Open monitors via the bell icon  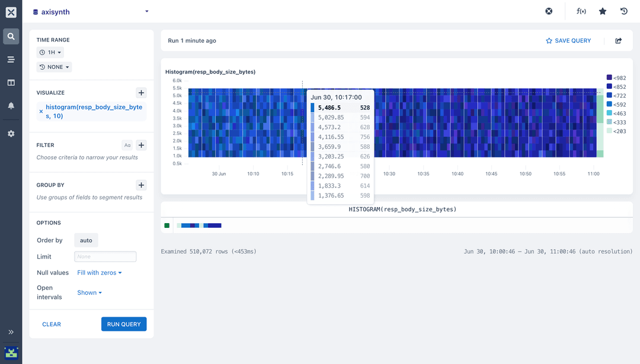click(11, 105)
